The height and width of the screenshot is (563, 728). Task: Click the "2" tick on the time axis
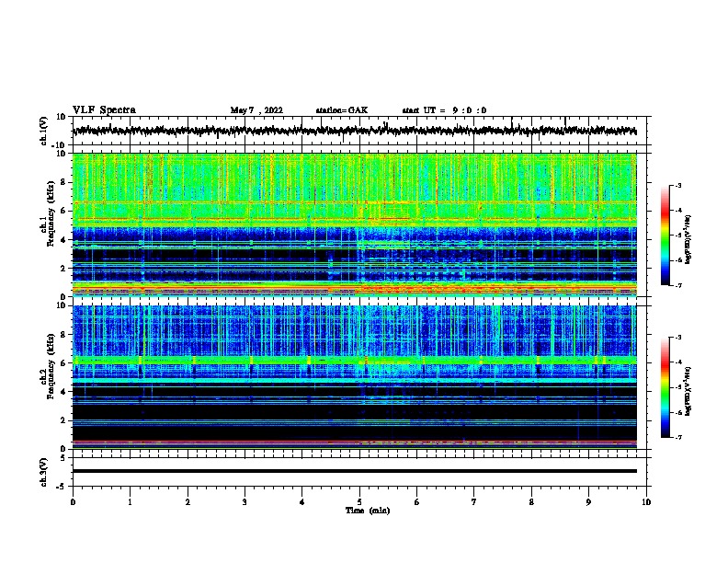pyautogui.click(x=188, y=502)
